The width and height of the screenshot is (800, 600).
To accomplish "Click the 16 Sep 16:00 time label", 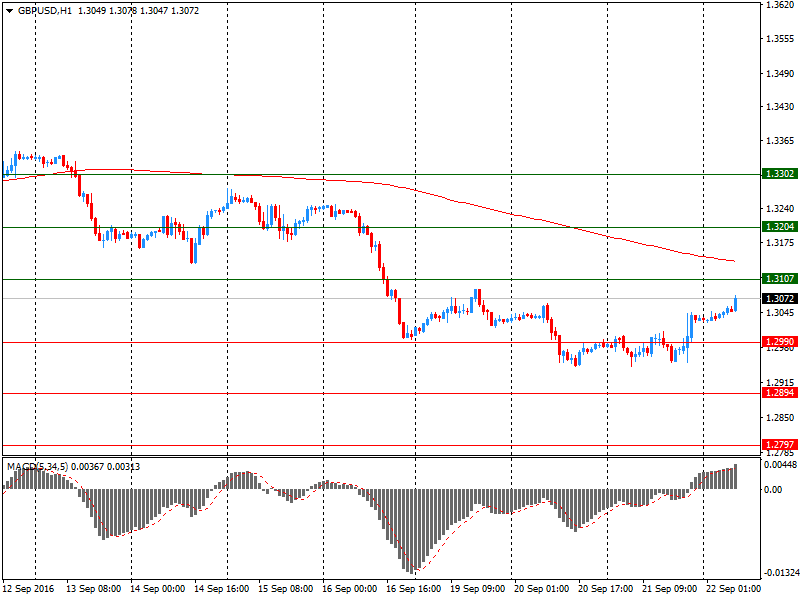I will pos(413,589).
